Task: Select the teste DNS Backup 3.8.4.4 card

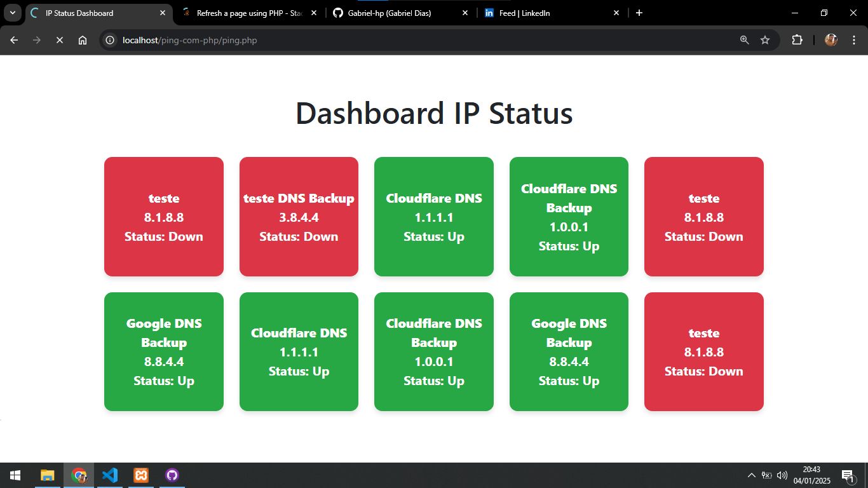Action: click(299, 217)
